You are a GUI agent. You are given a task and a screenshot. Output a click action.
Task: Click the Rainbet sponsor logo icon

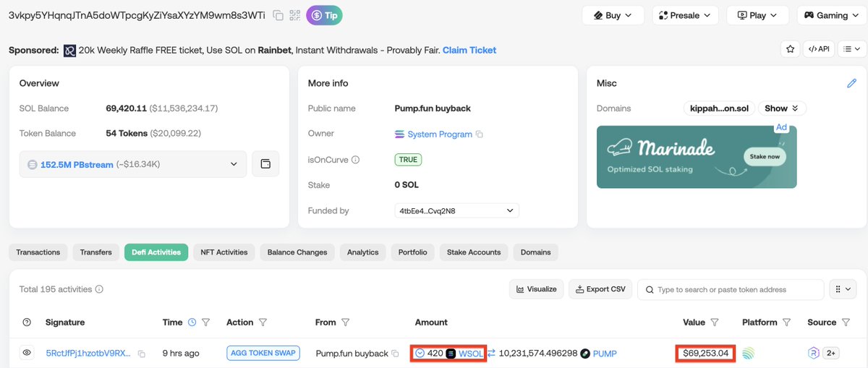click(69, 51)
